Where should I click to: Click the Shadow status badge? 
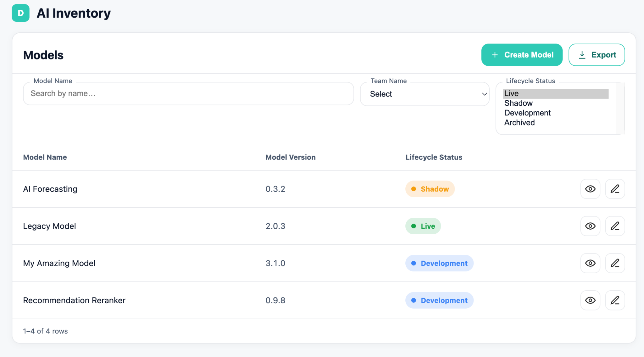point(430,189)
